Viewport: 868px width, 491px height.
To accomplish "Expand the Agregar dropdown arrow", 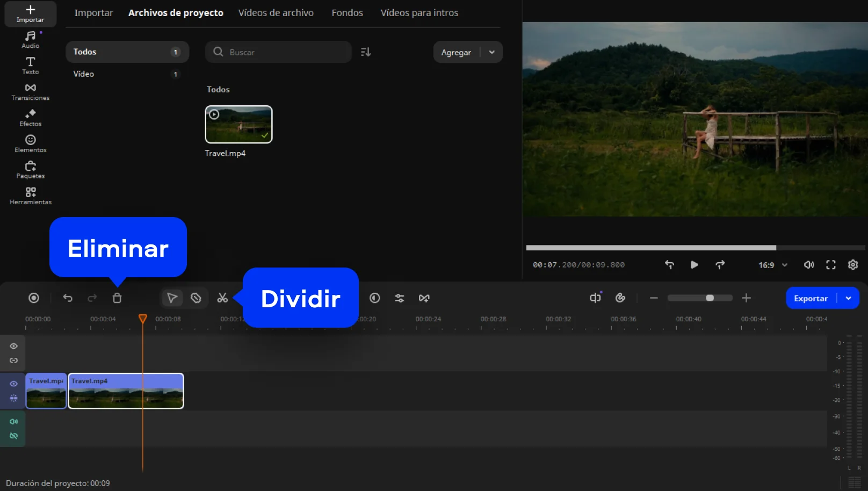I will 491,52.
